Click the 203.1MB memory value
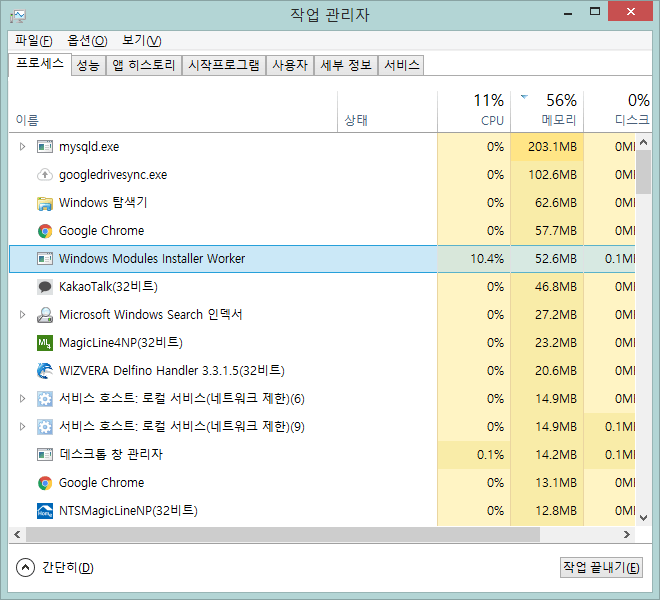This screenshot has width=660, height=600. click(x=552, y=147)
